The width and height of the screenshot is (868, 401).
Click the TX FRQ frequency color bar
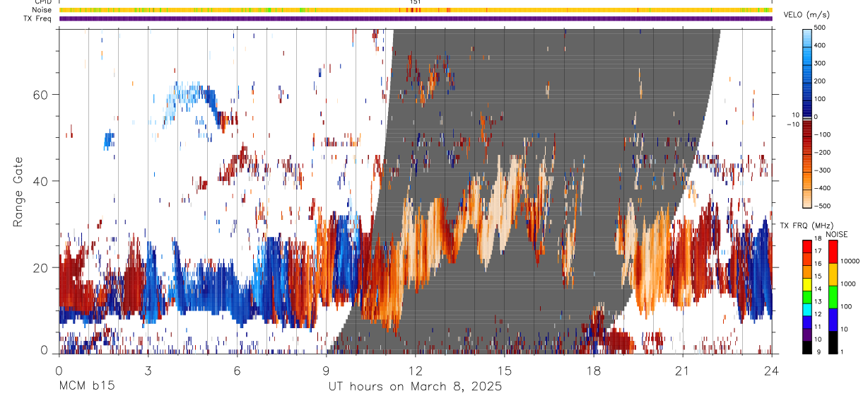[x=807, y=297]
